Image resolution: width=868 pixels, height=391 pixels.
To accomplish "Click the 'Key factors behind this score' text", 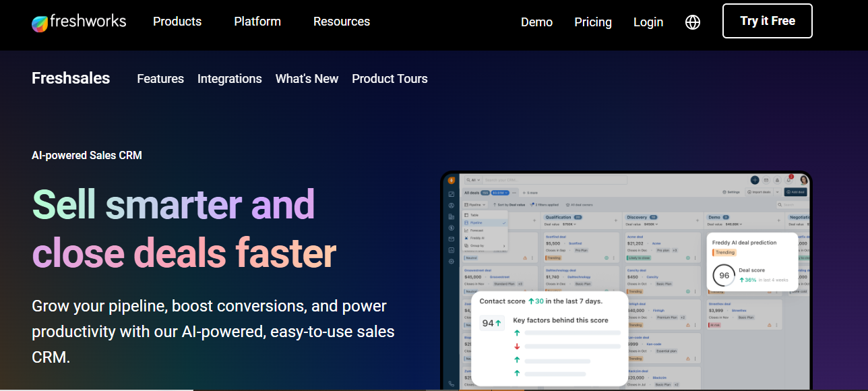I will (x=561, y=320).
